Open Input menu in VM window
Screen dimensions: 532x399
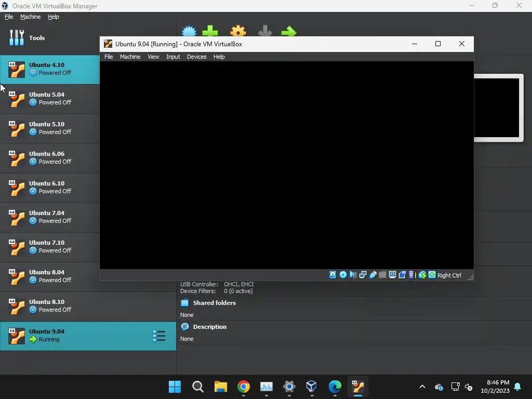point(173,57)
